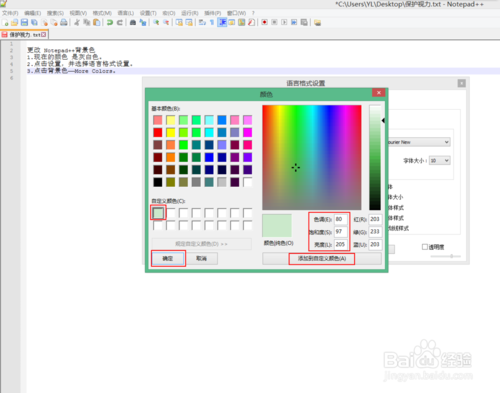Open Find with the binoculars icon
500x393 pixels.
tap(133, 22)
